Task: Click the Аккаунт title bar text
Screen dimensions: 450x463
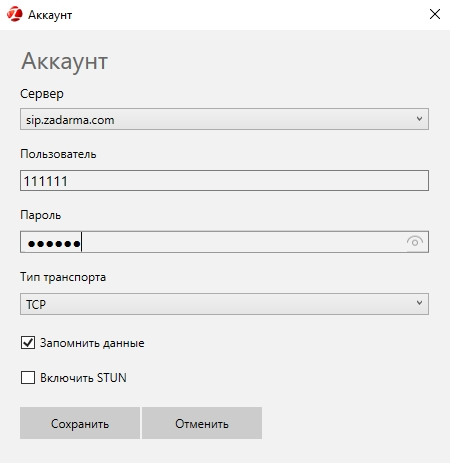Action: pyautogui.click(x=50, y=15)
